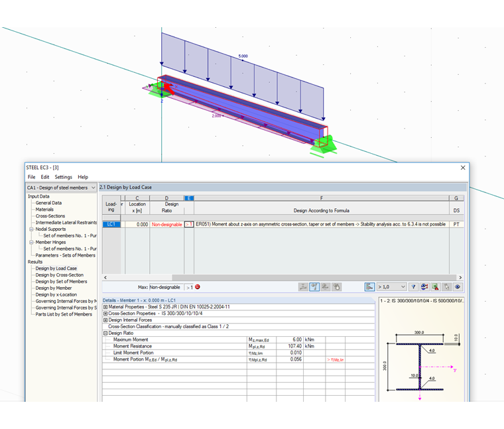Collapse the Nodal Supports tree node
The width and height of the screenshot is (504, 429).
pyautogui.click(x=32, y=229)
